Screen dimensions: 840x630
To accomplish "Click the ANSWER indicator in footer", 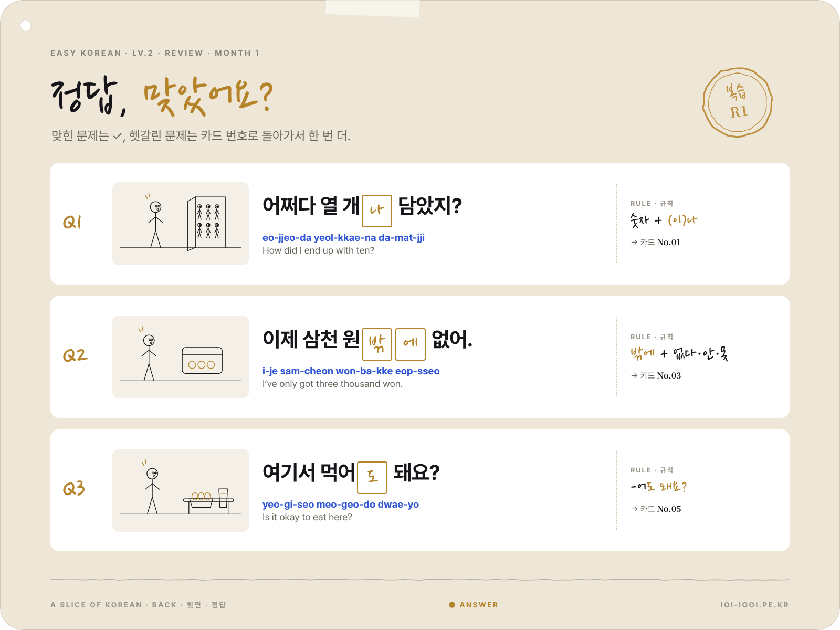I will point(474,605).
